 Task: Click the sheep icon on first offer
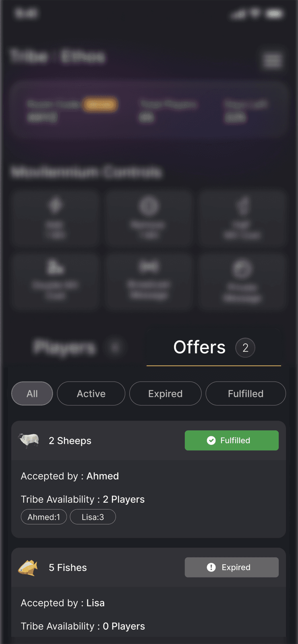[x=29, y=440]
